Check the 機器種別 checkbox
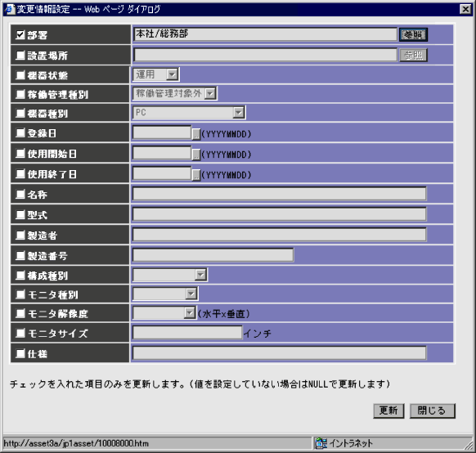Screen dimensions: 476x453 pyautogui.click(x=20, y=113)
